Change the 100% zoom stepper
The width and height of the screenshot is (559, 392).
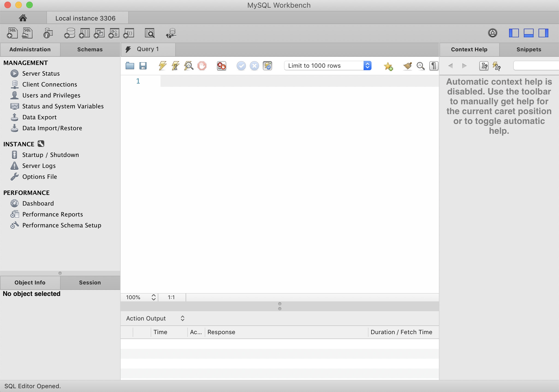coord(153,297)
